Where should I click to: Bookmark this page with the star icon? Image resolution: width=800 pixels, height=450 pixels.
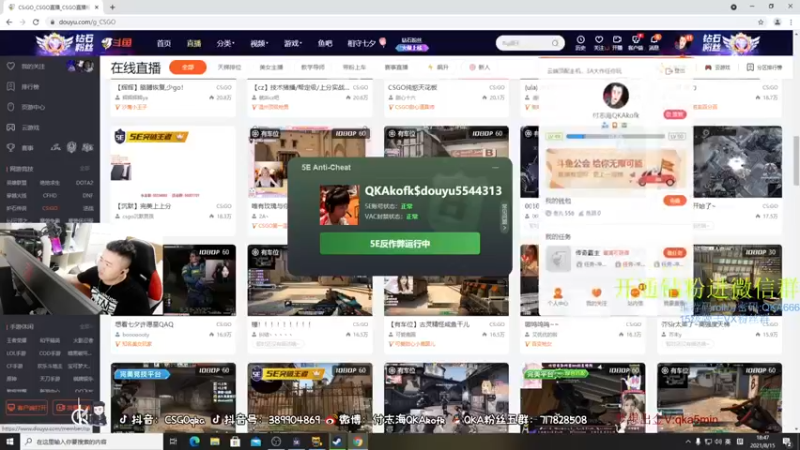click(761, 22)
